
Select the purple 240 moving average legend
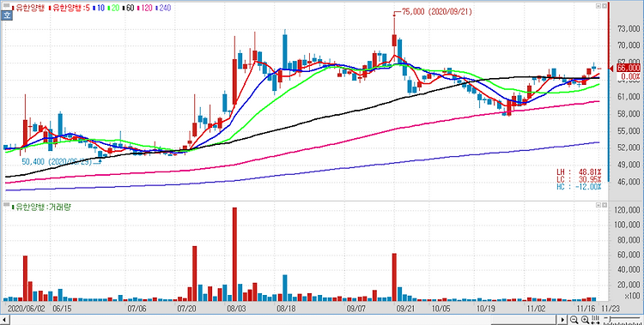[164, 8]
